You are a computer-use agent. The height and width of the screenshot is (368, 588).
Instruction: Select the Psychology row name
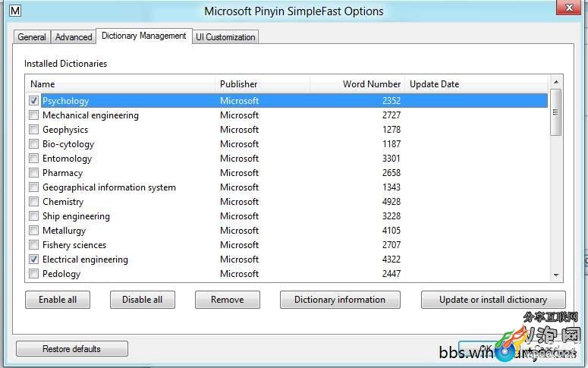click(x=65, y=100)
